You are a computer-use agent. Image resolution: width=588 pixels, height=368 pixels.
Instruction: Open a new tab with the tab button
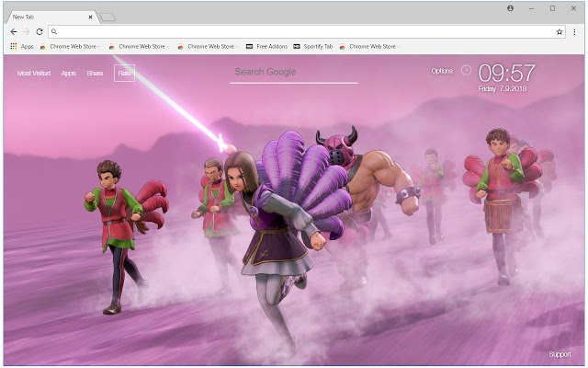107,17
